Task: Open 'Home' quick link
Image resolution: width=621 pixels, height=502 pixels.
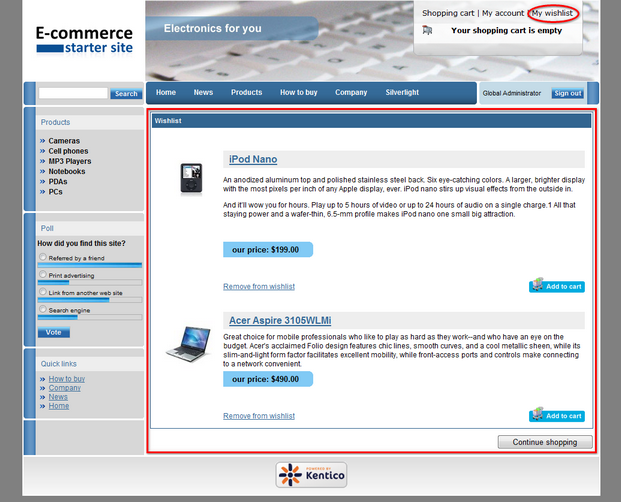Action: (59, 406)
